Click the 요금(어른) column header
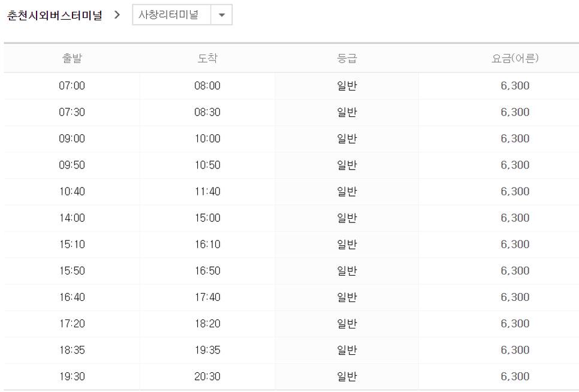This screenshot has width=579, height=392. (515, 59)
